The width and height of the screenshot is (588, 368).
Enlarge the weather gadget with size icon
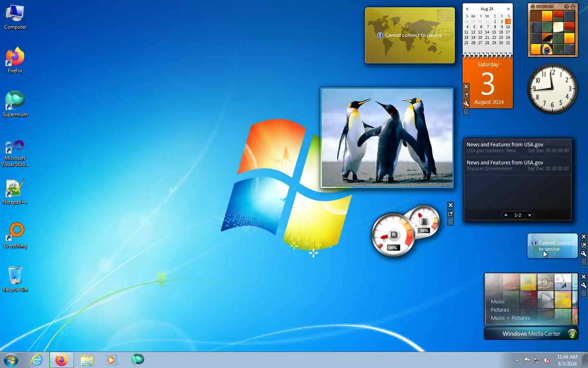click(584, 245)
